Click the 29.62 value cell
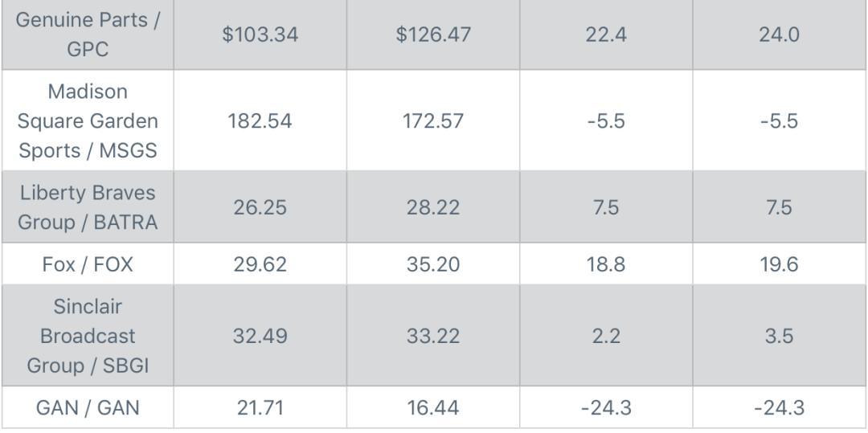The image size is (868, 433). click(x=260, y=263)
